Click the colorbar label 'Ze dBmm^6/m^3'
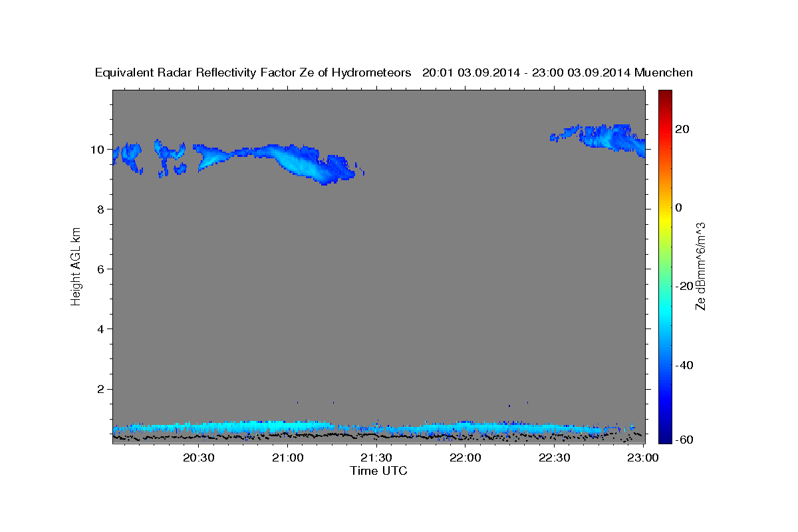Image resolution: width=798 pixels, height=532 pixels. pos(700,266)
